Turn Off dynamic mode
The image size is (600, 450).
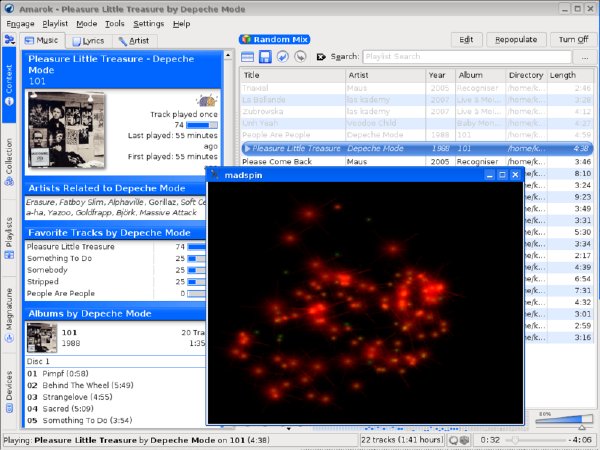click(573, 40)
